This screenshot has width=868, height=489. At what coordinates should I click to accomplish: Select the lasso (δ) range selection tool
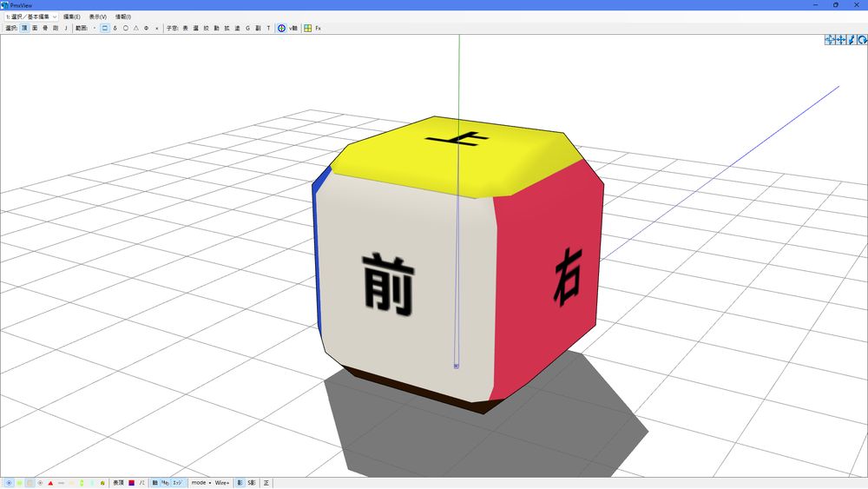tap(115, 28)
